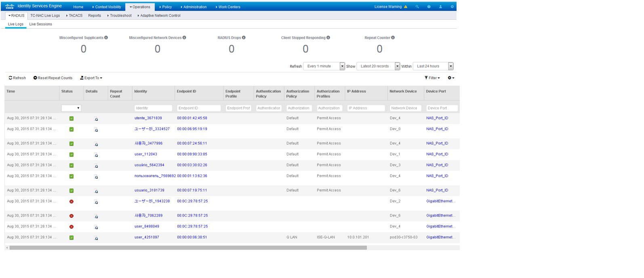Click the NAS_Port_ID link for Dev_0
This screenshot has height=278, width=644.
point(437,129)
